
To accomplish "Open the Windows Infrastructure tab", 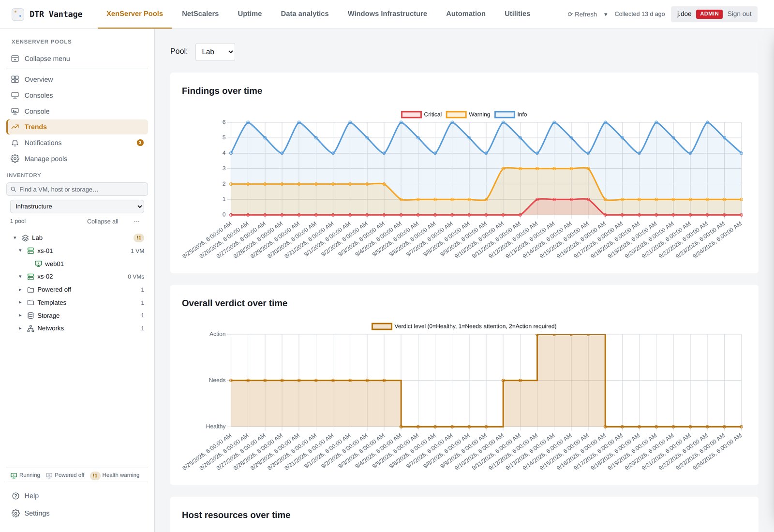I will pos(387,14).
